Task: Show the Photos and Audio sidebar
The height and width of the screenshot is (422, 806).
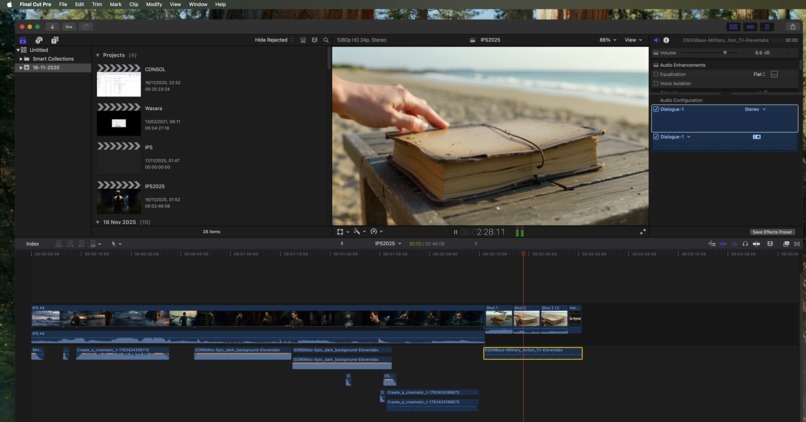Action: click(39, 40)
